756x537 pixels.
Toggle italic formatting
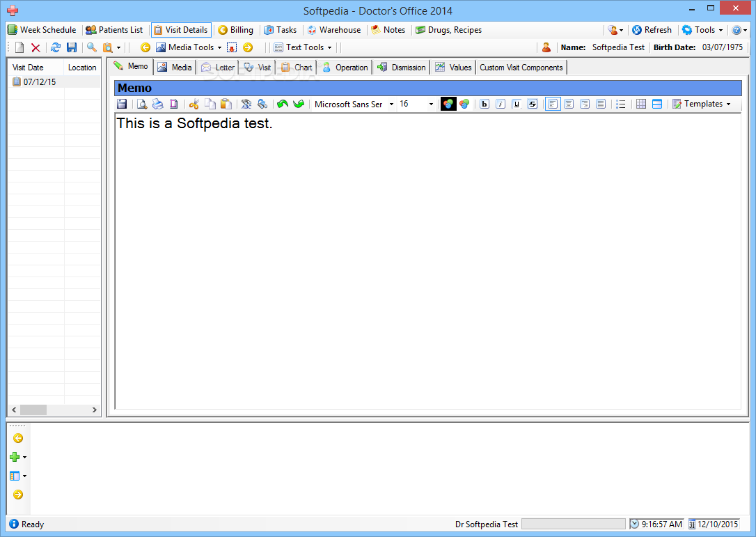tap(501, 104)
